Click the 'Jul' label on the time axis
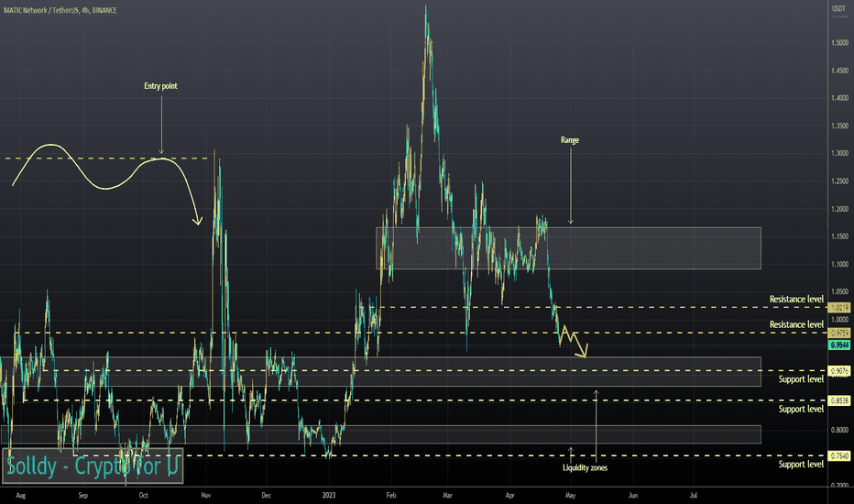The width and height of the screenshot is (854, 504). pyautogui.click(x=694, y=496)
